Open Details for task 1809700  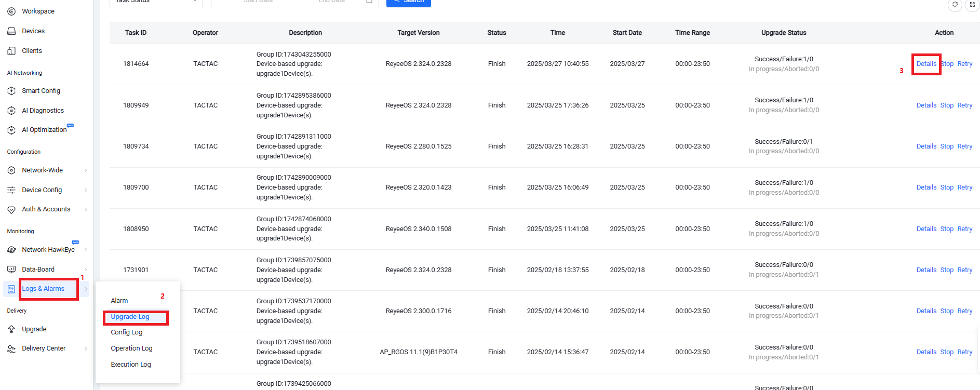coord(927,187)
